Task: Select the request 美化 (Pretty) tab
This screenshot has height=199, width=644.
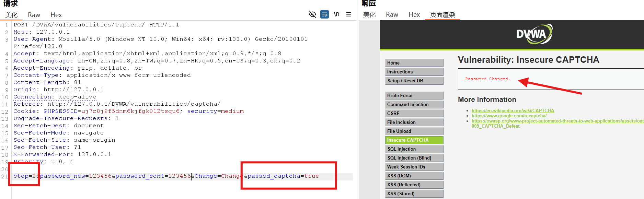Action: pos(11,15)
